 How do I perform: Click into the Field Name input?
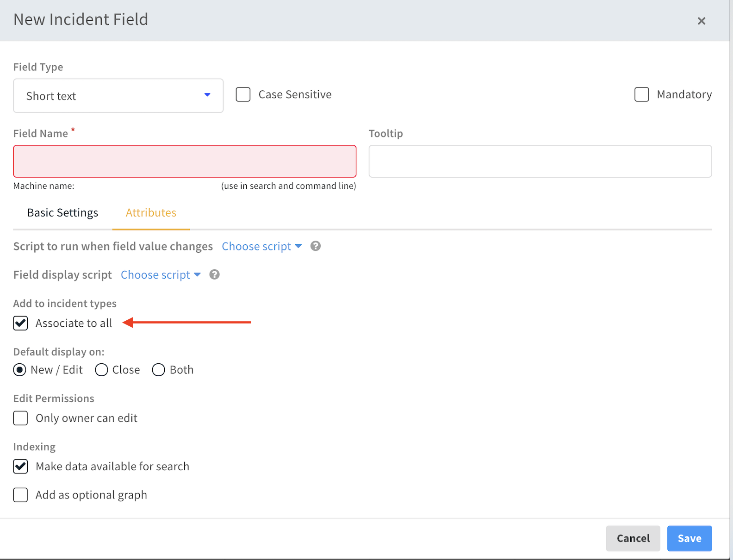coord(185,162)
